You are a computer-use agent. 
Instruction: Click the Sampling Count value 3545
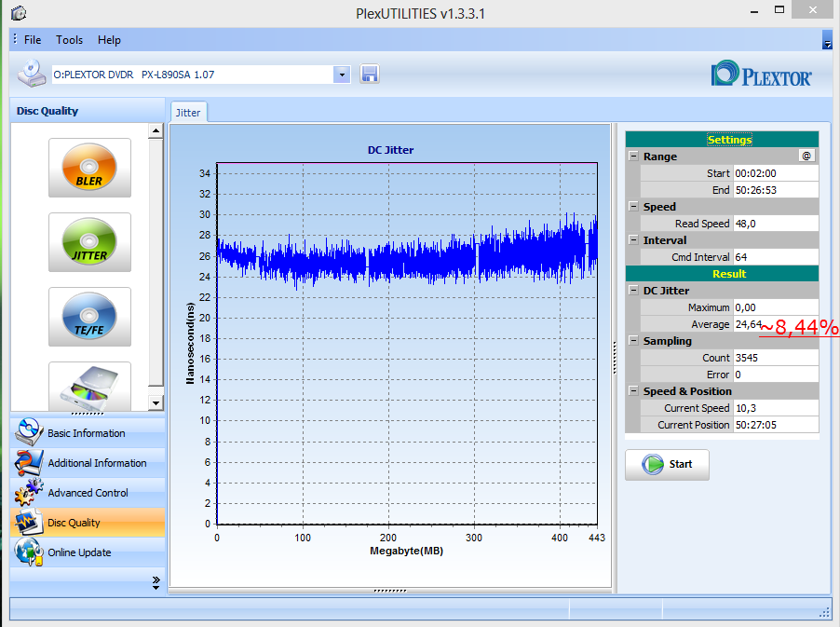tap(776, 358)
